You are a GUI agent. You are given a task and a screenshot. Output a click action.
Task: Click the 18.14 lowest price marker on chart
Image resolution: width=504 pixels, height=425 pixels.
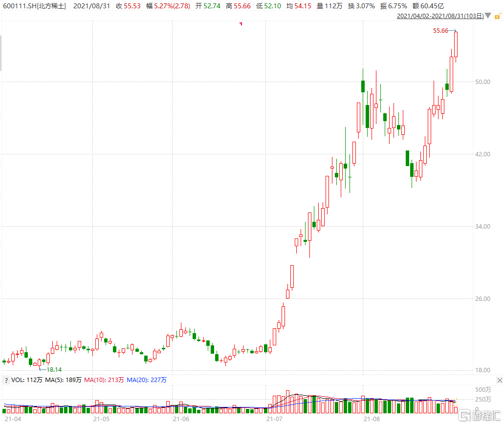pyautogui.click(x=54, y=369)
